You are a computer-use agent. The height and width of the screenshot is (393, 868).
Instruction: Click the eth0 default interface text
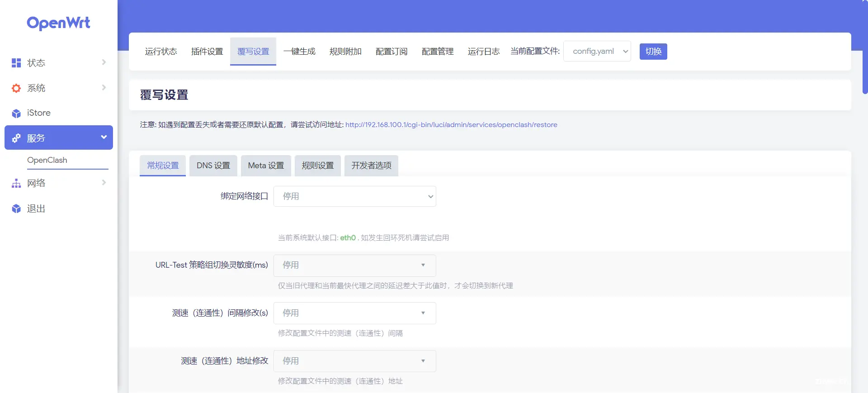coord(348,238)
